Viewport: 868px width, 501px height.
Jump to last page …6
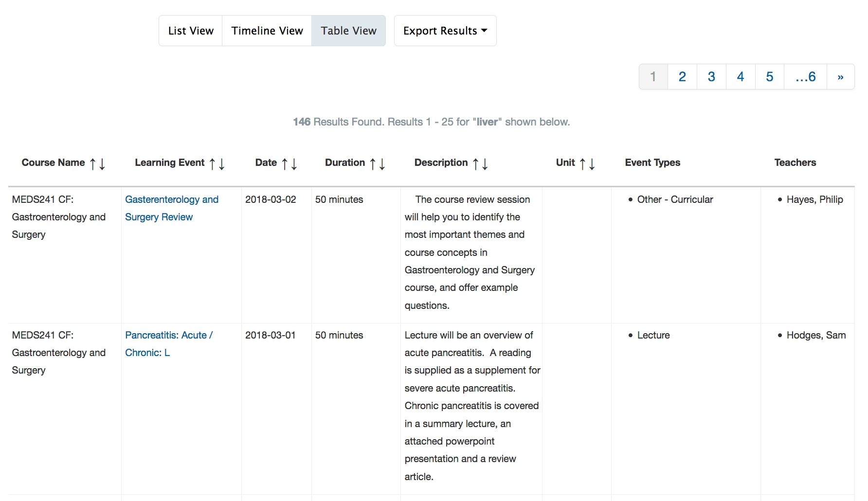[x=805, y=77]
